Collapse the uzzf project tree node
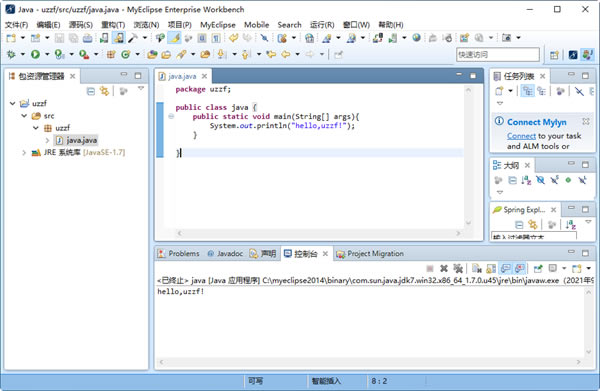This screenshot has width=600, height=391. [12, 103]
